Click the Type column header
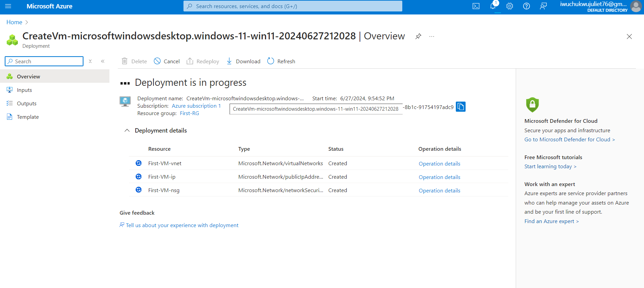 [x=244, y=149]
